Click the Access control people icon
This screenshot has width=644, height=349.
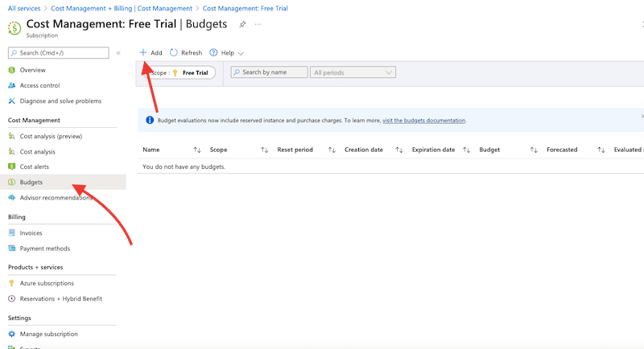12,85
